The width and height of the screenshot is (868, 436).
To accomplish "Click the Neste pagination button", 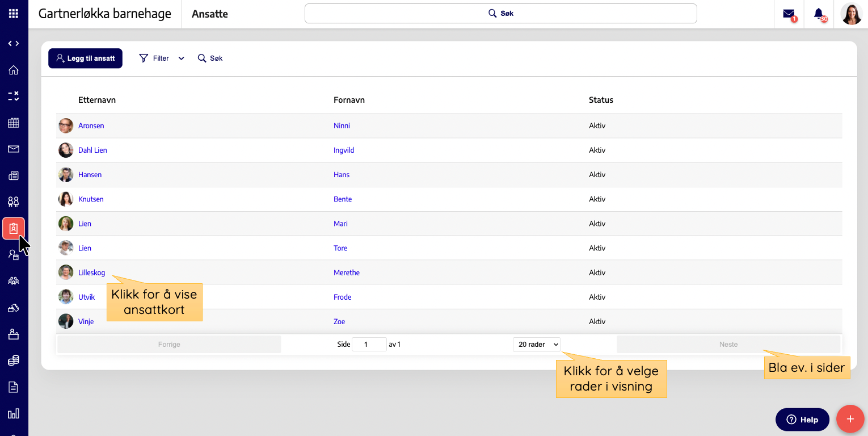I will pyautogui.click(x=728, y=344).
